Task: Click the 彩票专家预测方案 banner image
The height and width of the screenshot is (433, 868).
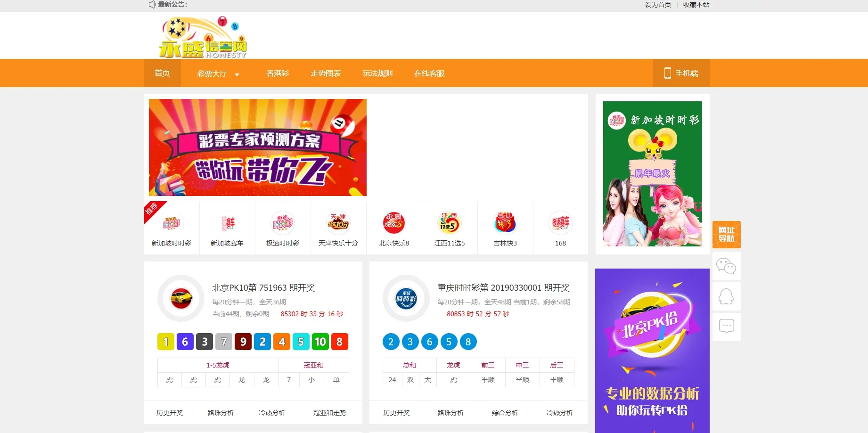Action: point(258,147)
